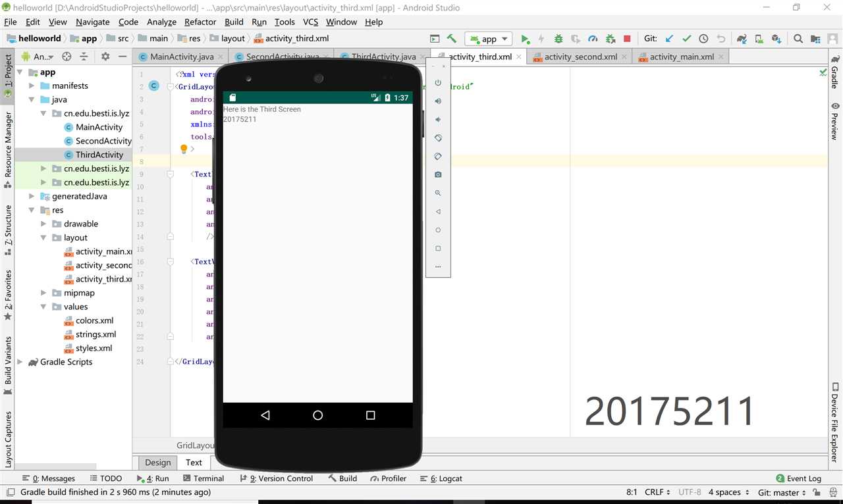Switch to the Design editor tab
This screenshot has height=504, width=843.
click(157, 463)
